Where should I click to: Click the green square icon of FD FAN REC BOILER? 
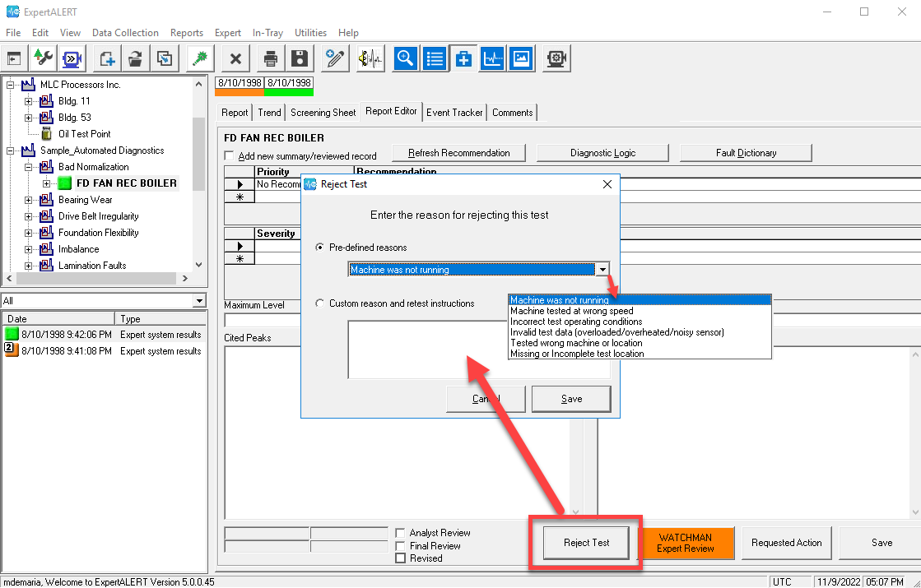coord(65,183)
